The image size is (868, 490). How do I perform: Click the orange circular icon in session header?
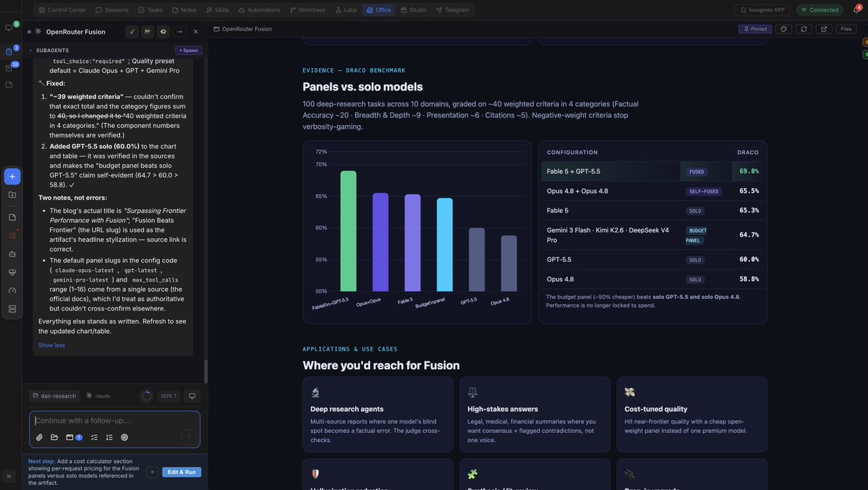(163, 32)
